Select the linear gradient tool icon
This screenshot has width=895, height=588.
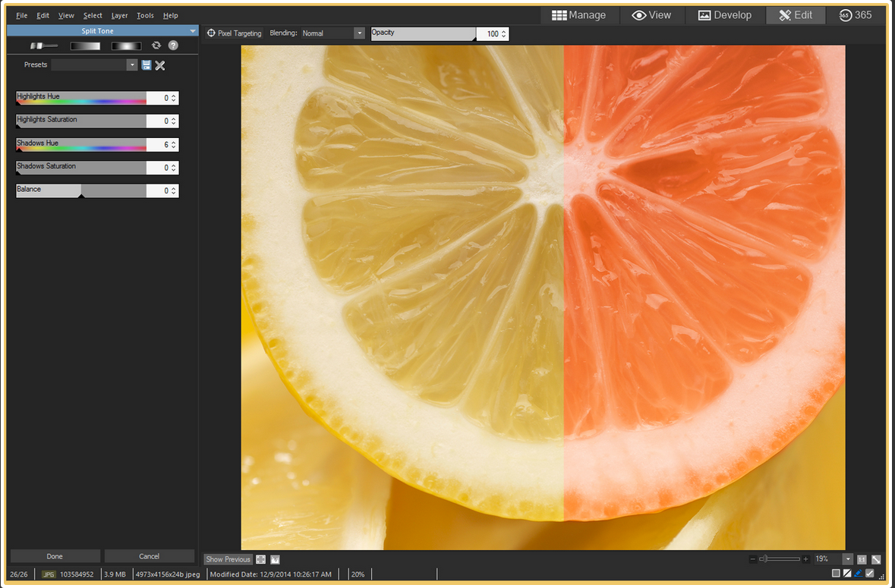click(x=85, y=46)
